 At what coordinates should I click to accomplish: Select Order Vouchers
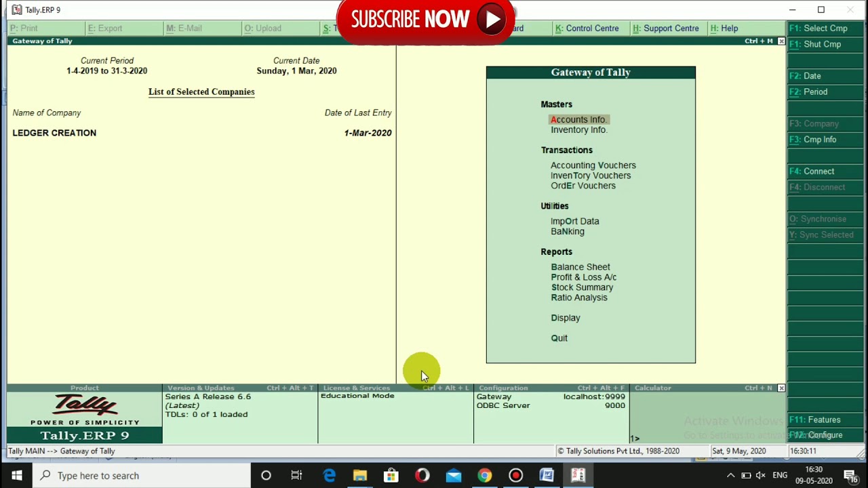point(583,186)
